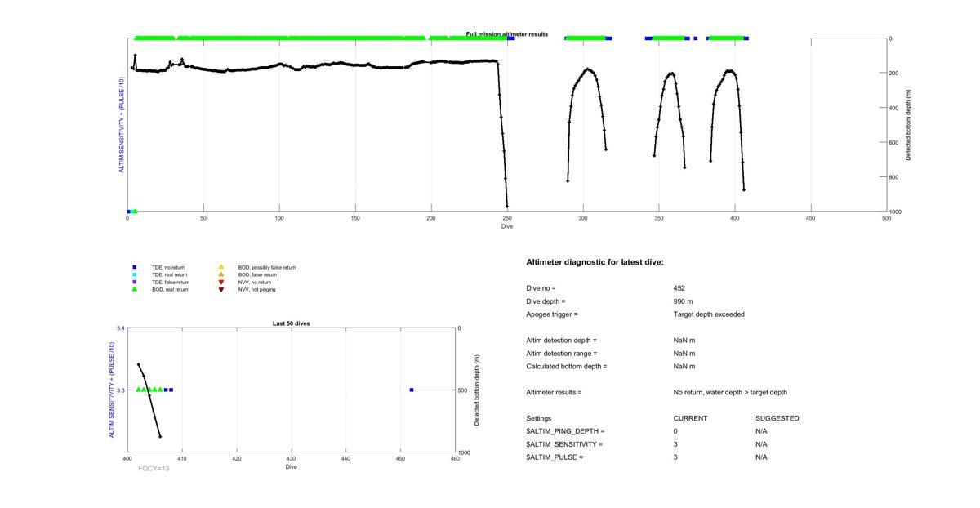Select 'TDE, real return' legend label

pos(170,274)
